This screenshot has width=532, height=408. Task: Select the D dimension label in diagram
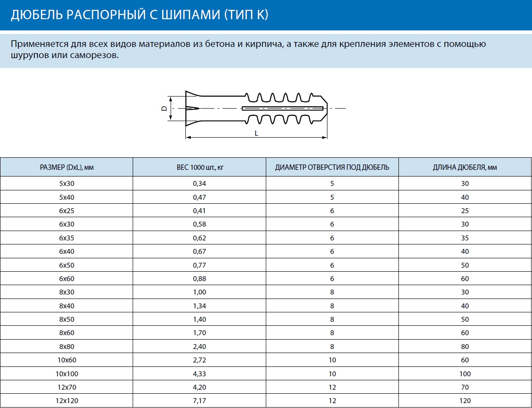[x=164, y=108]
